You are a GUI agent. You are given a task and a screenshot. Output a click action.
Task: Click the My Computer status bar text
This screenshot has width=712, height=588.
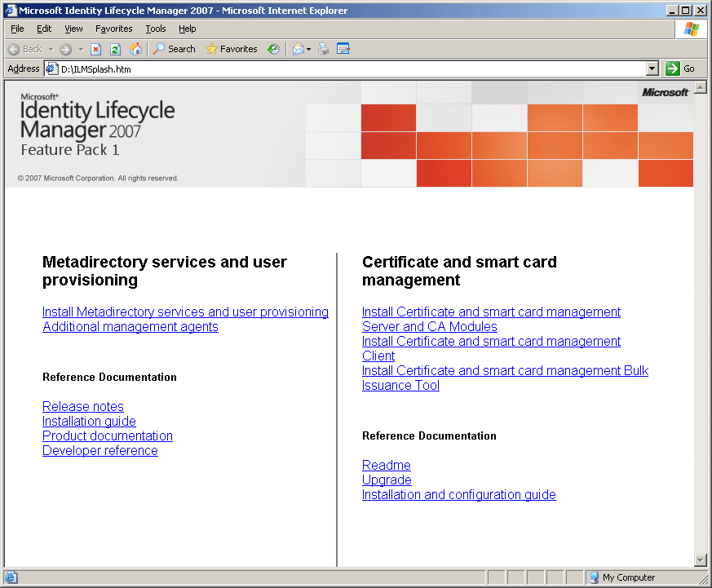(x=629, y=577)
